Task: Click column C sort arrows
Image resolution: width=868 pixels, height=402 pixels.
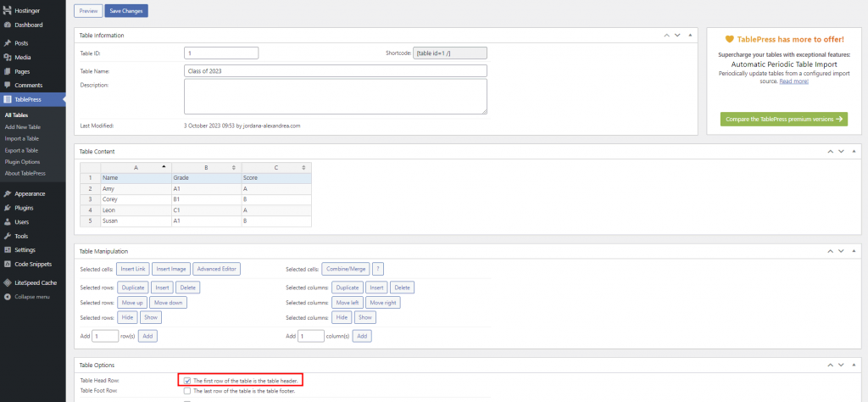Action: pos(304,167)
